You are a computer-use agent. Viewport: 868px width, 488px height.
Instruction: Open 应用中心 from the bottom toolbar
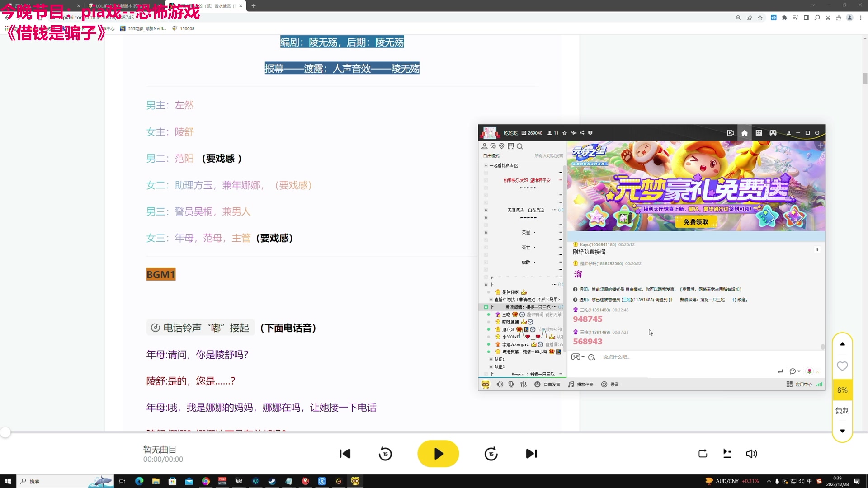804,384
